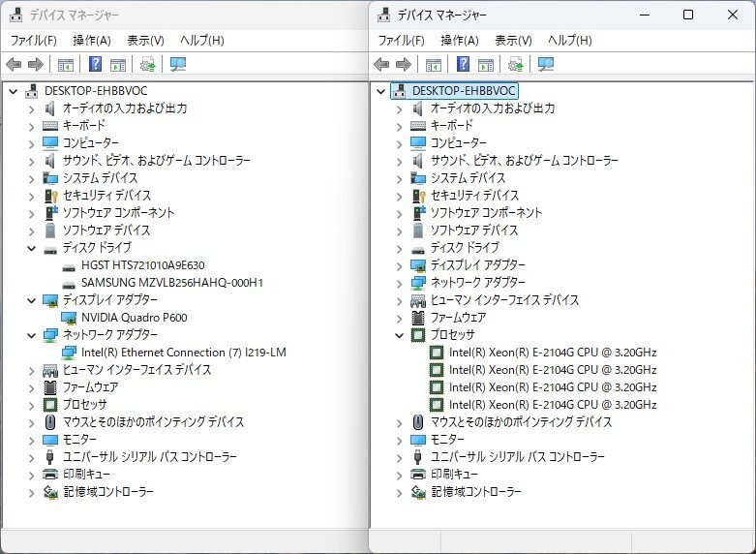The width and height of the screenshot is (756, 554).
Task: Select third Intel Xeon E-2104G CPU entry
Action: (553, 387)
